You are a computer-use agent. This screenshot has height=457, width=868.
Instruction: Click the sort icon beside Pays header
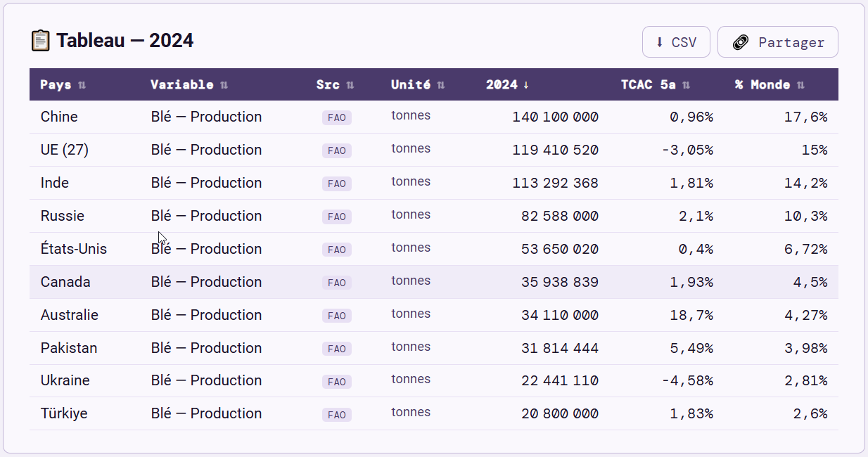click(82, 85)
